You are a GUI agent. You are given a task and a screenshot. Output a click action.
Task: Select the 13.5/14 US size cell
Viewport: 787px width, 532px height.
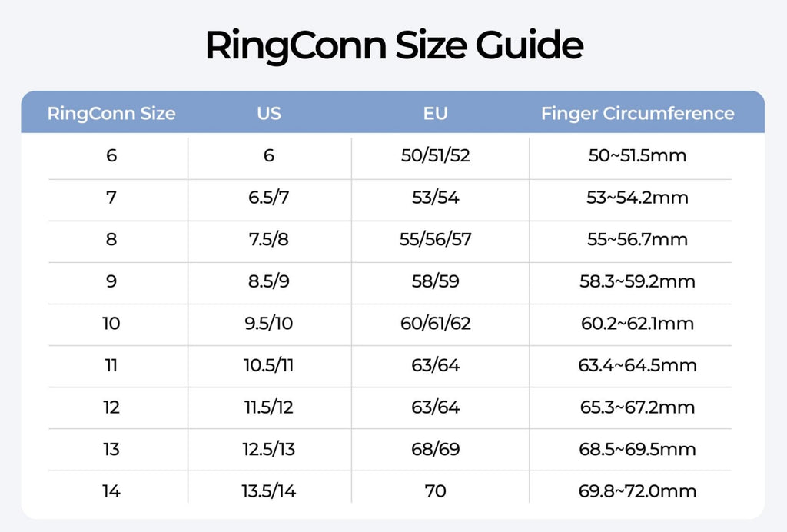tap(269, 490)
